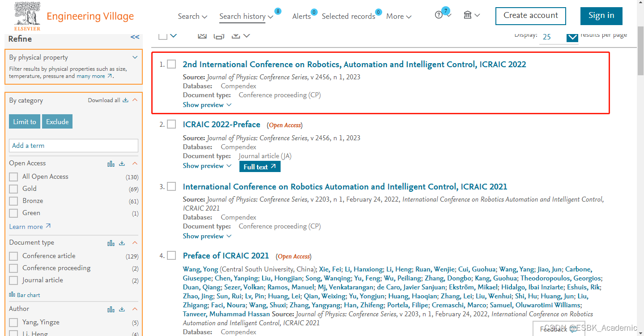Show preview for result 3 ICRAIC 2021
Screen dimensions: 644x336
[207, 236]
